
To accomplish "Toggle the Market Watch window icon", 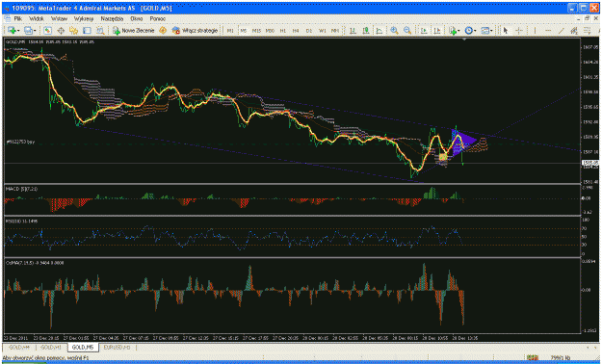I will 47,31.
